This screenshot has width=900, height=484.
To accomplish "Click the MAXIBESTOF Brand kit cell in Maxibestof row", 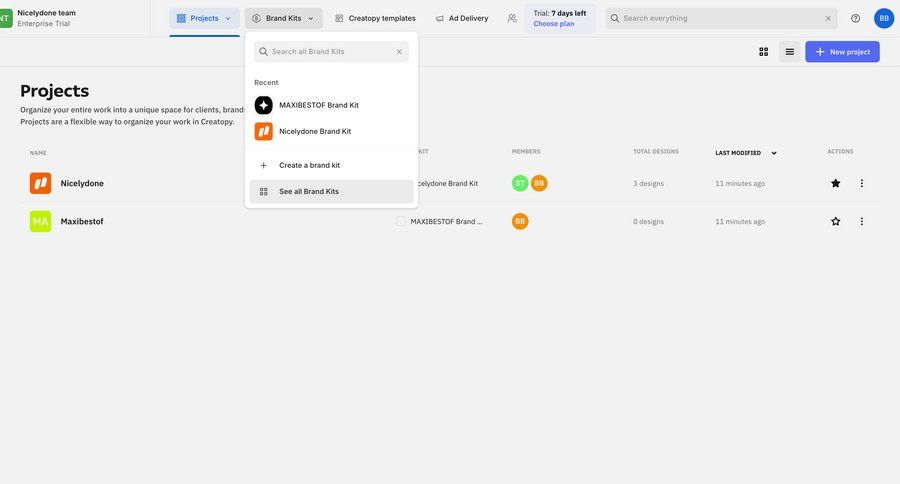I will point(446,221).
